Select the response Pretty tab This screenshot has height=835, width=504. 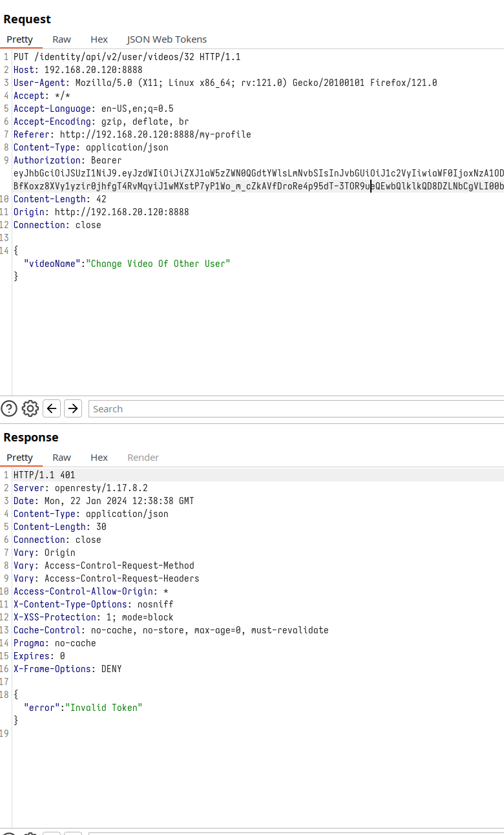[20, 458]
